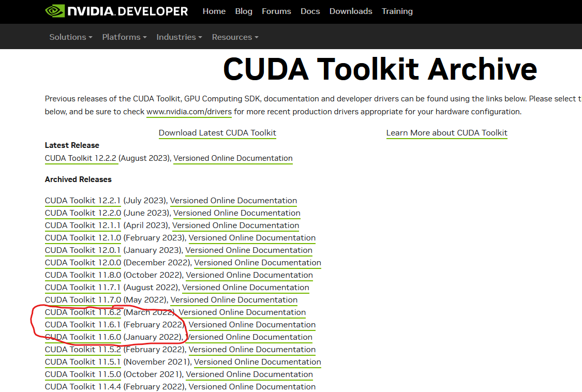Open CUDA Toolkit 12.0.0 link

point(83,263)
